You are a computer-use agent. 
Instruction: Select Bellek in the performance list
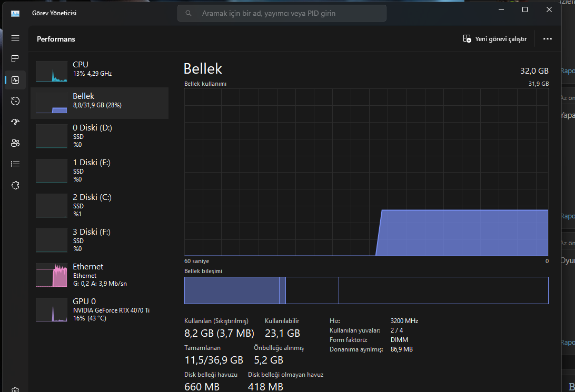point(100,103)
